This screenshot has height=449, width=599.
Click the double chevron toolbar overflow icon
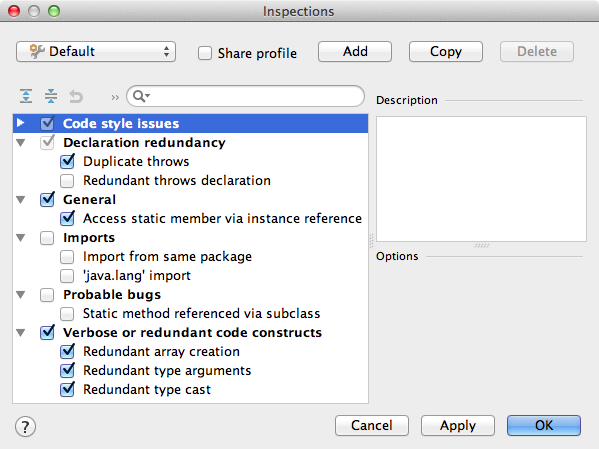(x=115, y=97)
